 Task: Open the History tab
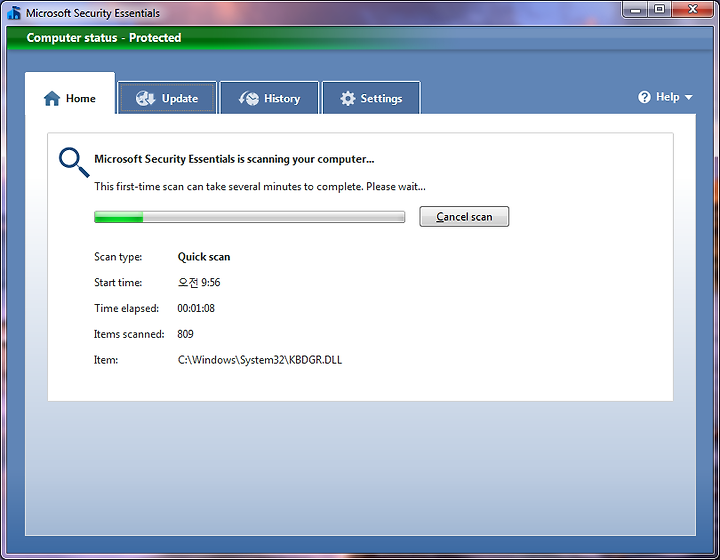tap(269, 98)
